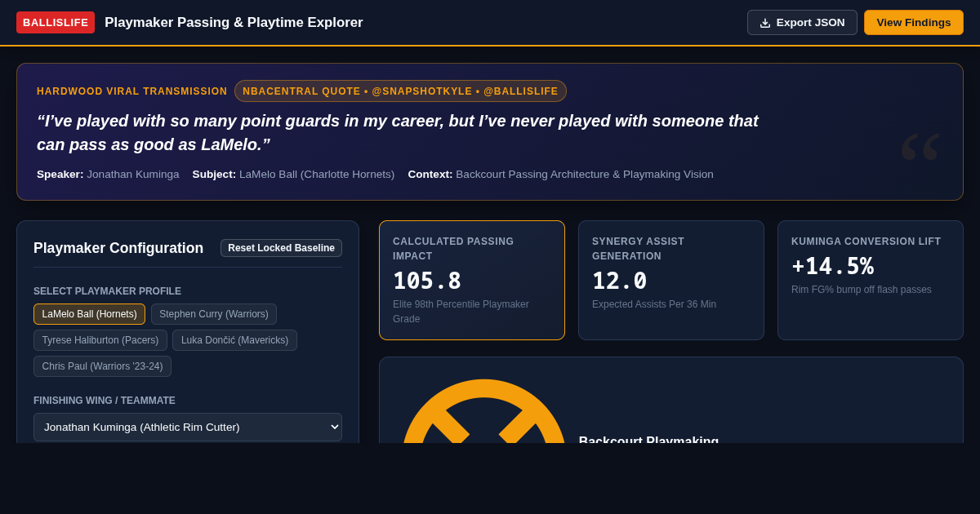The width and height of the screenshot is (980, 514).
Task: Click Context: Backcourt Passing Architecture text
Action: (x=561, y=175)
